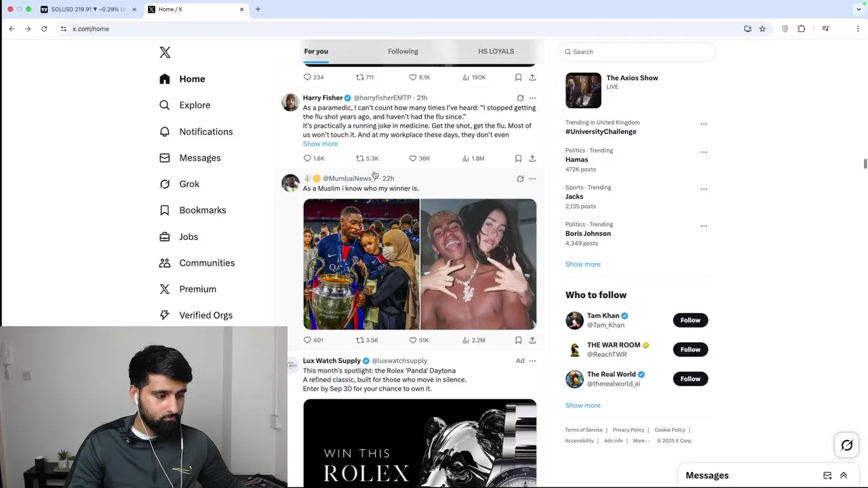Follow THE WAR ROOM

point(690,350)
